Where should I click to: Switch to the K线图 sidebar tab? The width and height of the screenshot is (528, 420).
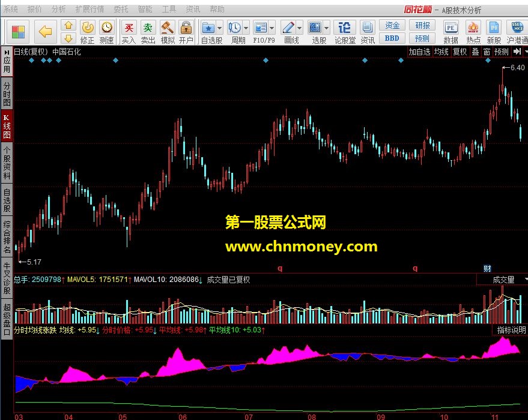(x=7, y=127)
